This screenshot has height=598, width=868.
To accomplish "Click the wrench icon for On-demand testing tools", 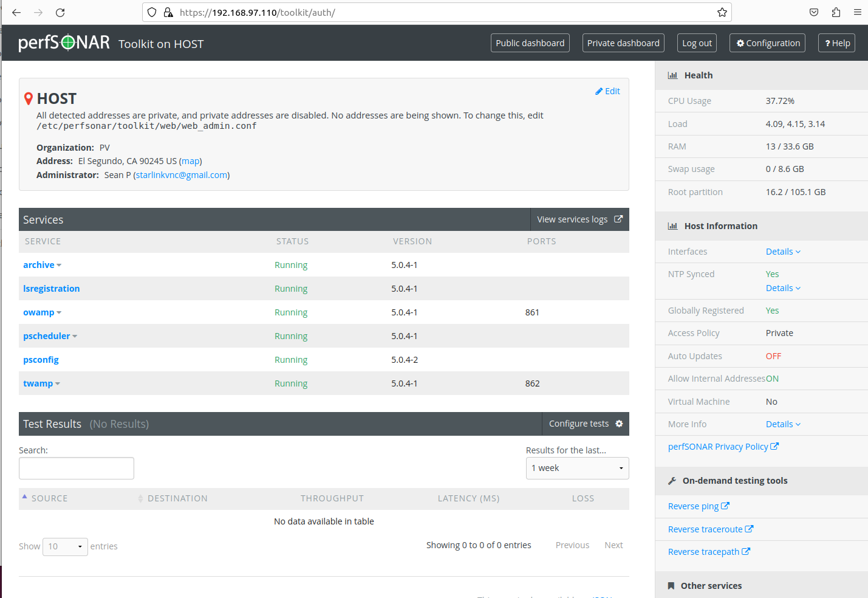I will point(672,481).
